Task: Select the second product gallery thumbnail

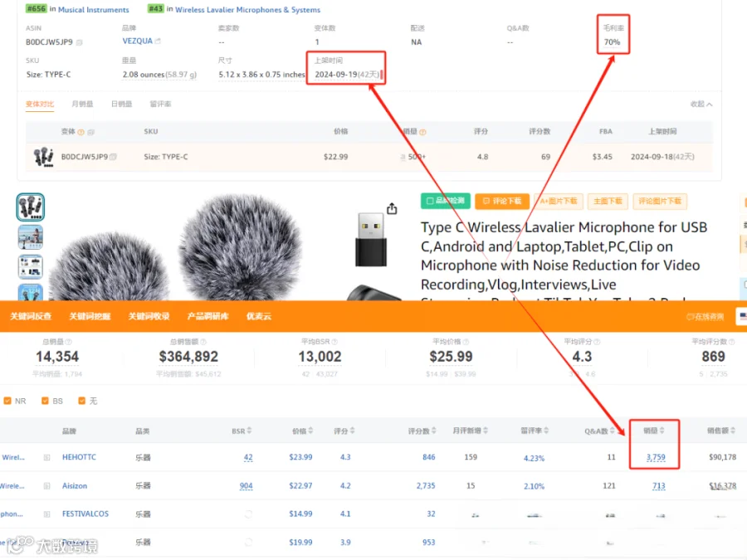Action: [31, 236]
